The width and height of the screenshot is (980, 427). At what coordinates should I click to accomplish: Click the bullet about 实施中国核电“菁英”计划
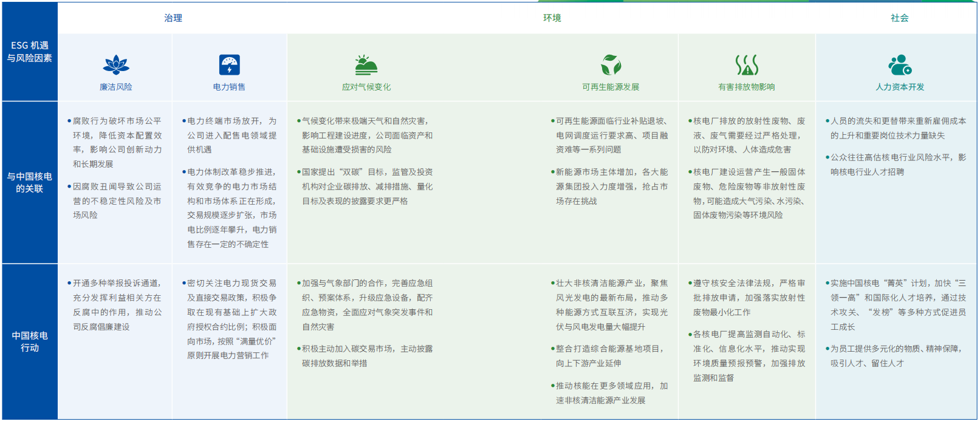point(896,305)
